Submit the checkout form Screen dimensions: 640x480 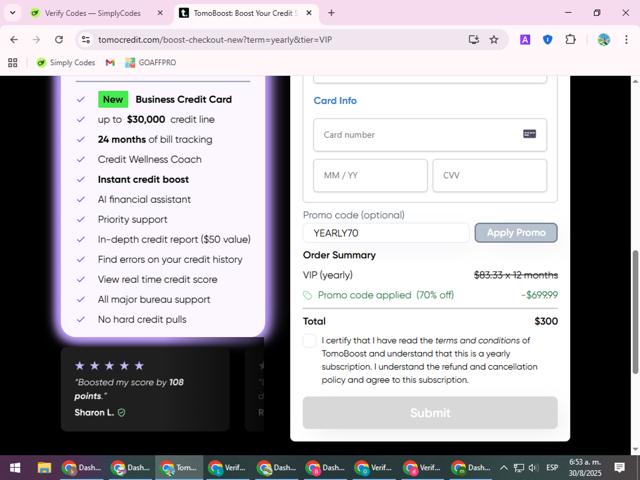tap(430, 413)
